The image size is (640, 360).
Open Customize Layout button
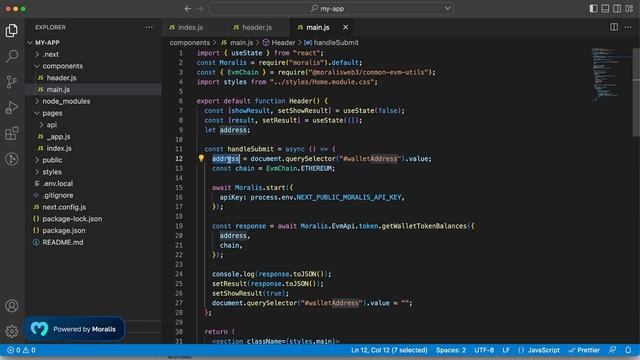[629, 8]
